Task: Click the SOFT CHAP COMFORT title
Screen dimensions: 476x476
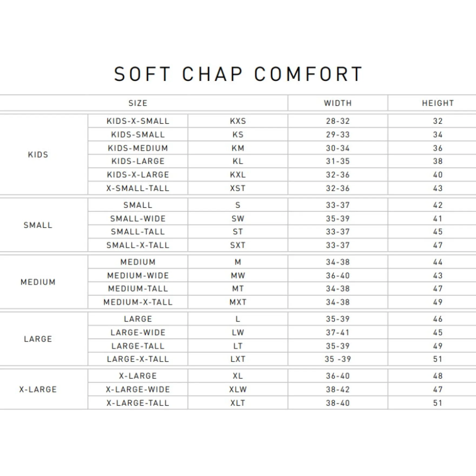Action: 238,74
